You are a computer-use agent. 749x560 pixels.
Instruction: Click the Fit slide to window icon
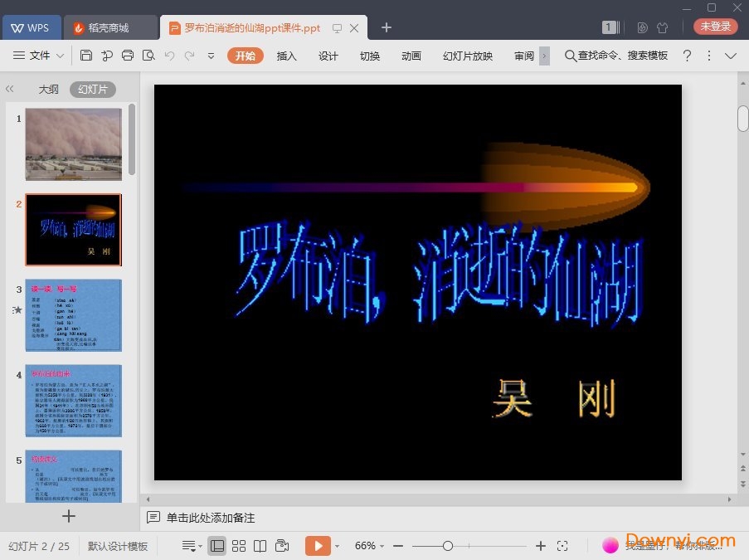563,545
